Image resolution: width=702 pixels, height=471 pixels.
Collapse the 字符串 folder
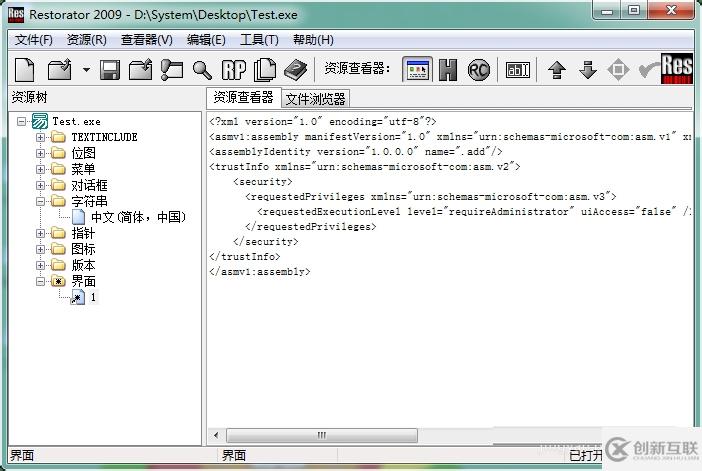(x=41, y=201)
